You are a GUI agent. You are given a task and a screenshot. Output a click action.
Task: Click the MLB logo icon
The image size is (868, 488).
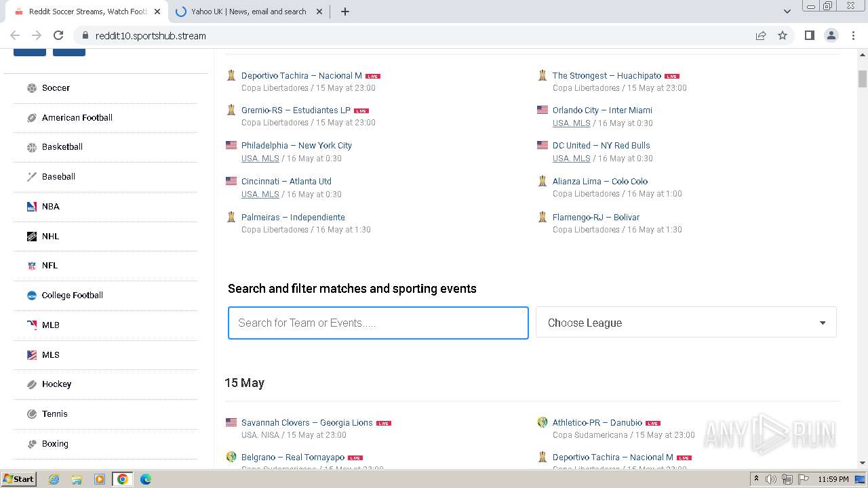click(32, 325)
